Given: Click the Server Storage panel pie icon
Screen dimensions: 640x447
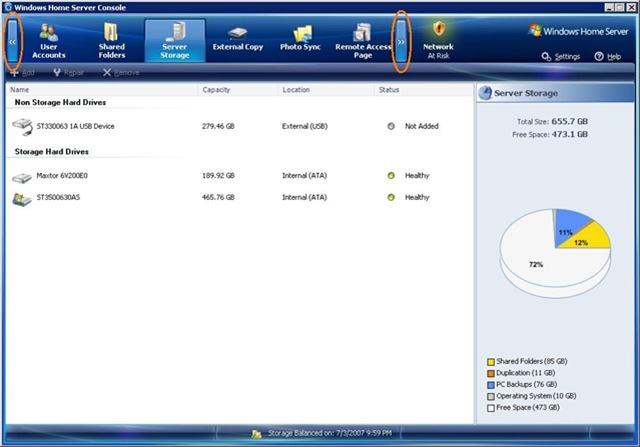Looking at the screenshot, I should pos(485,93).
